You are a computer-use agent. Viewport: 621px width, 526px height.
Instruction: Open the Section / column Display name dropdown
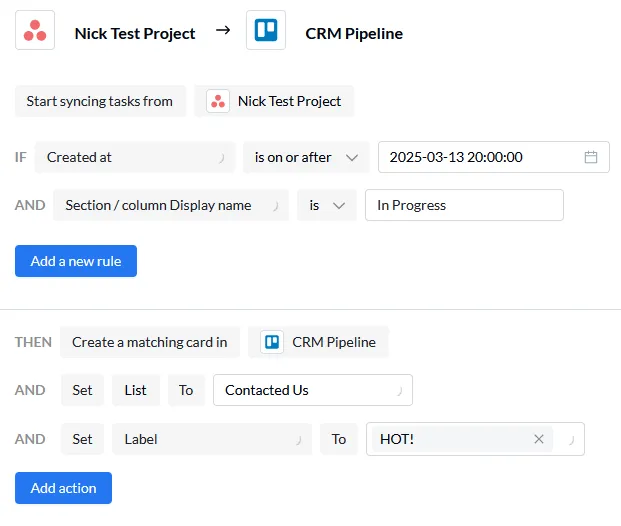point(170,205)
